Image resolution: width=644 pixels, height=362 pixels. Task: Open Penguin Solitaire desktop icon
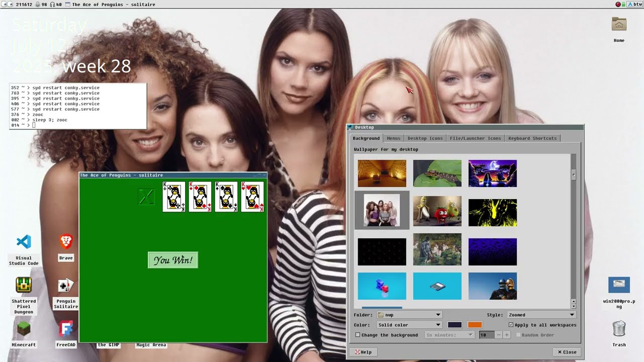pyautogui.click(x=66, y=286)
